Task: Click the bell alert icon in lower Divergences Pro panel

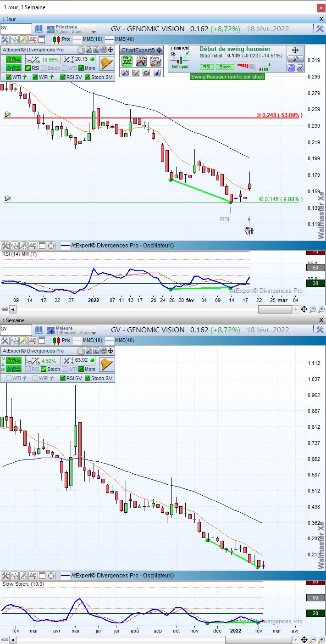Action: click(x=106, y=364)
